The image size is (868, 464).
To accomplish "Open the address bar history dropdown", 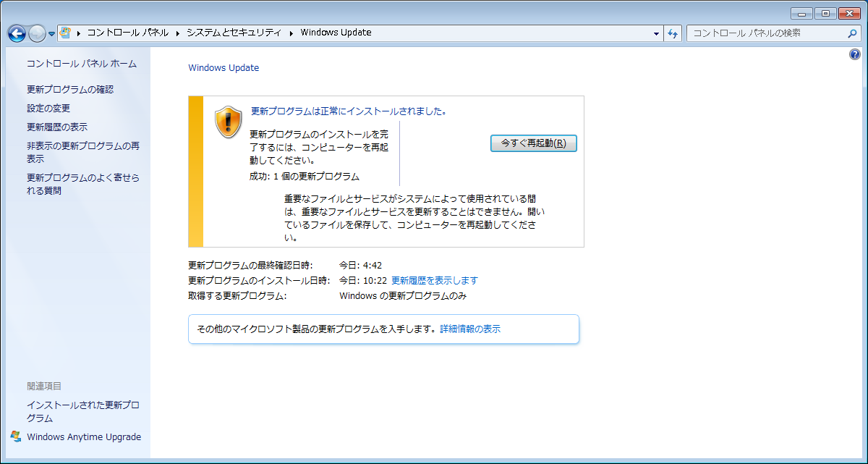I will 656,33.
